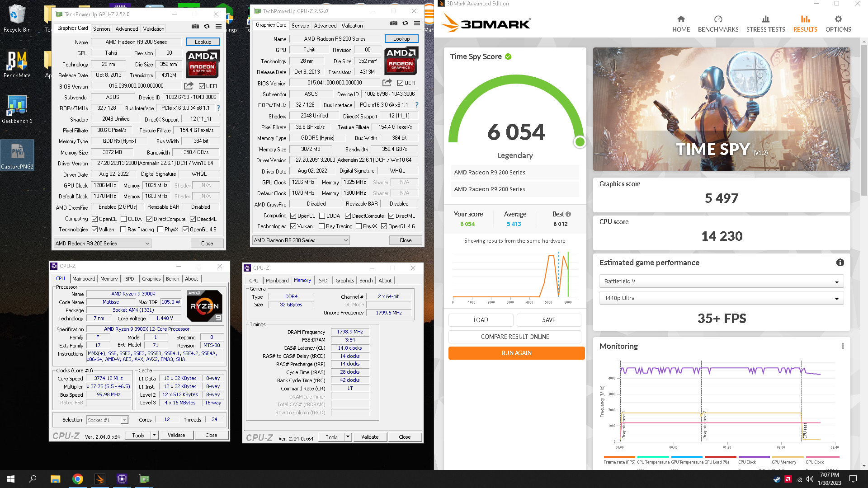Click the Graphics score card
Screen dimensions: 868x488
(x=721, y=194)
